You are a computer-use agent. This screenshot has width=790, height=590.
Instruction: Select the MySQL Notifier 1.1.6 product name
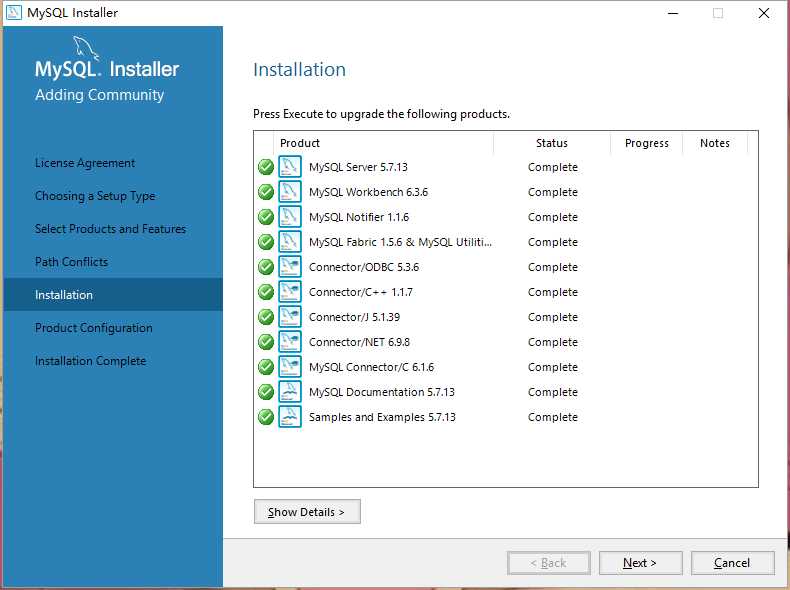359,217
